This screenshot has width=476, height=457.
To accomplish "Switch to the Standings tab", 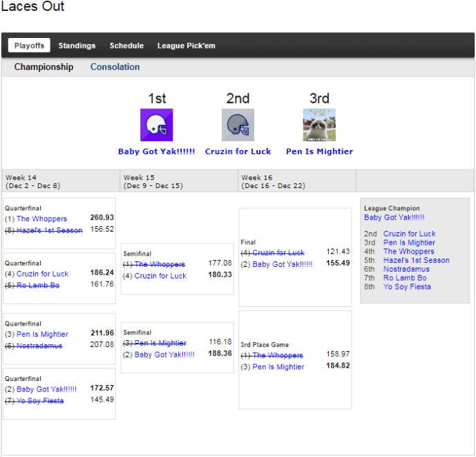I will point(77,46).
